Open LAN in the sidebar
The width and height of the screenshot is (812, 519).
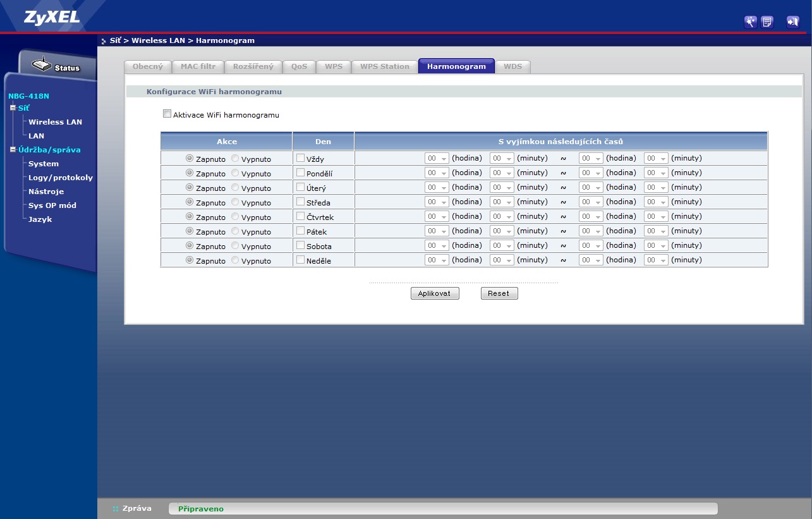point(36,136)
